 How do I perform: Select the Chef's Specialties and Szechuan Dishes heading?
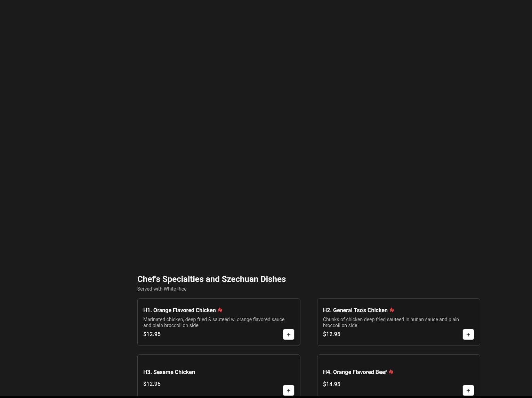click(x=211, y=279)
